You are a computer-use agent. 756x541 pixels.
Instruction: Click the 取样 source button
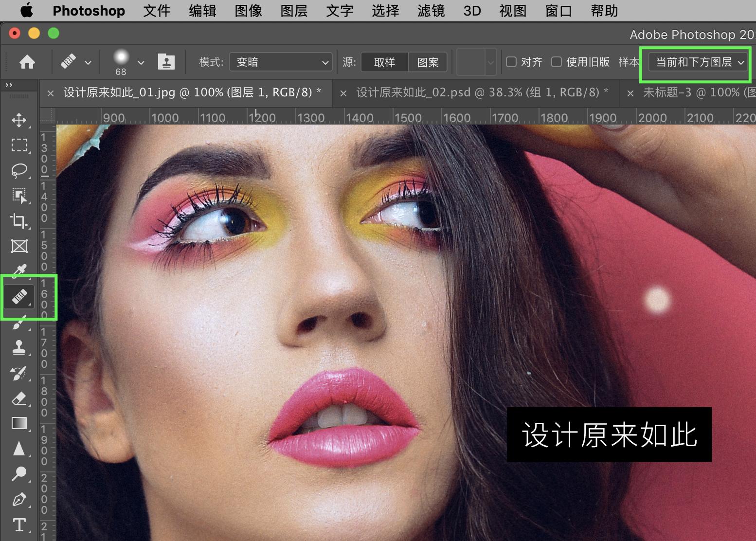tap(384, 62)
